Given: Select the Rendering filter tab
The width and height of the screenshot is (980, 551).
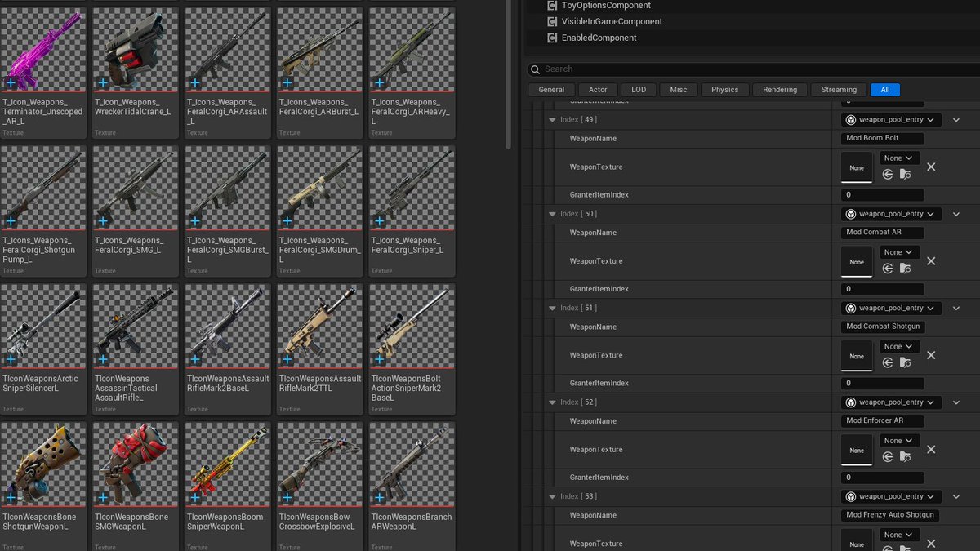Looking at the screenshot, I should click(x=780, y=90).
